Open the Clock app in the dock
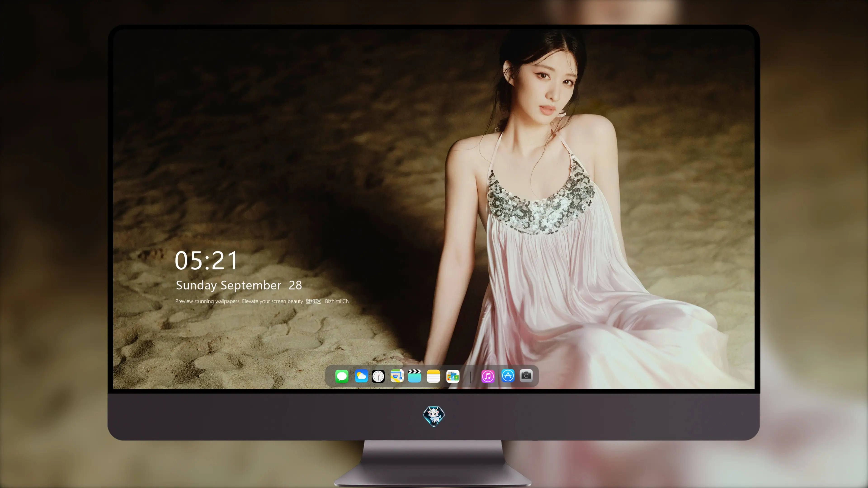 point(378,376)
